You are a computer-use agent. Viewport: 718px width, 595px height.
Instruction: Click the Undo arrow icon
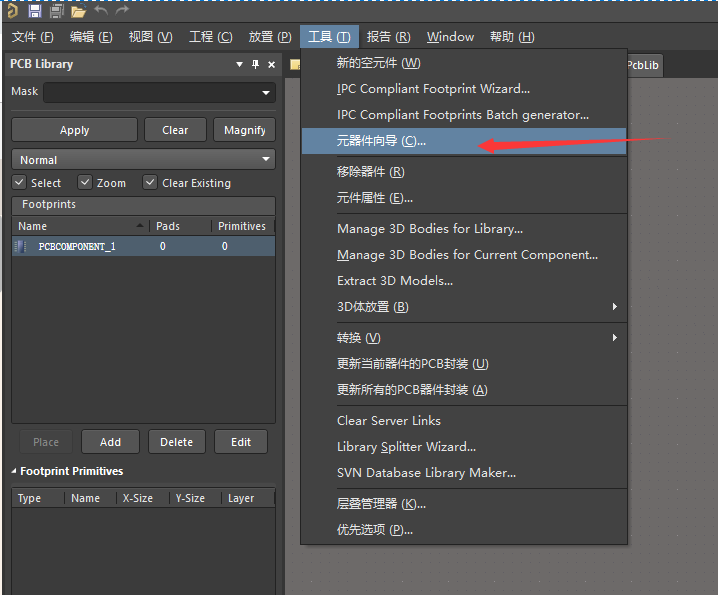(x=101, y=11)
